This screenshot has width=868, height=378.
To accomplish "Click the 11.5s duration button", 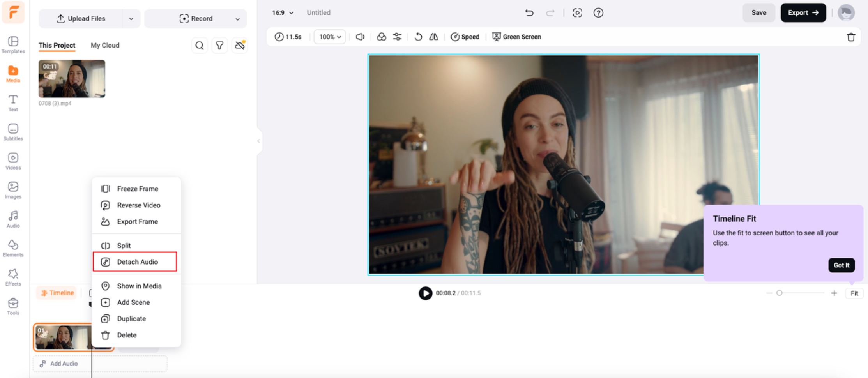I will point(288,37).
